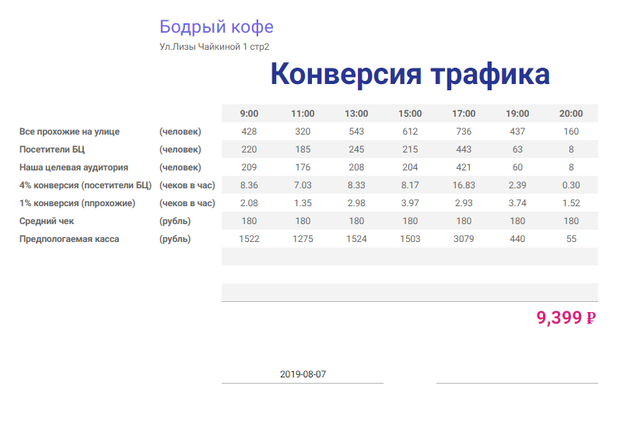Click cell value 245

tap(356, 149)
